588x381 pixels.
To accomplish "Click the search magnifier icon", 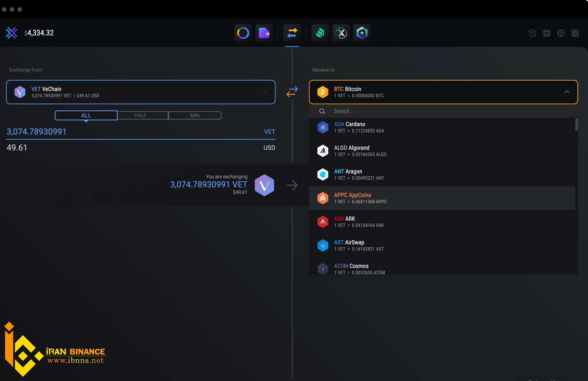I will [x=322, y=111].
